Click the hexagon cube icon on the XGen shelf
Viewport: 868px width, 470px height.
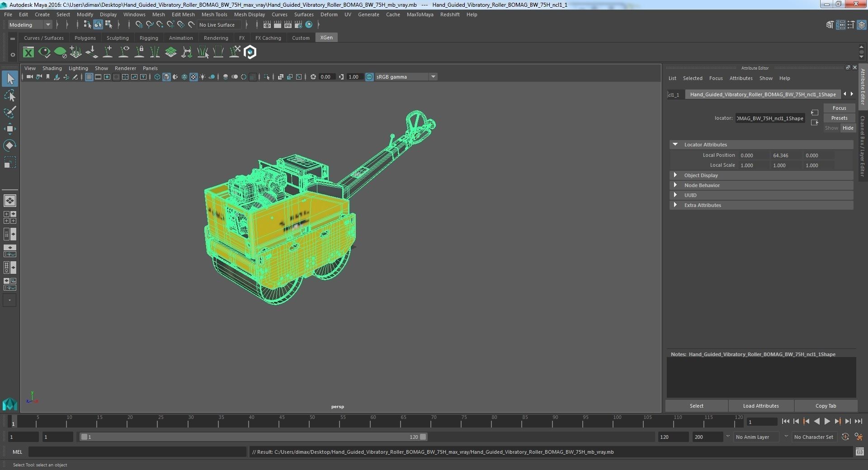[250, 52]
